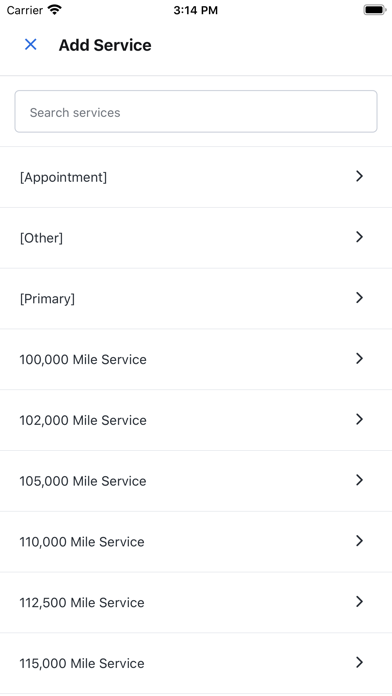Click the Search services field

click(x=196, y=111)
